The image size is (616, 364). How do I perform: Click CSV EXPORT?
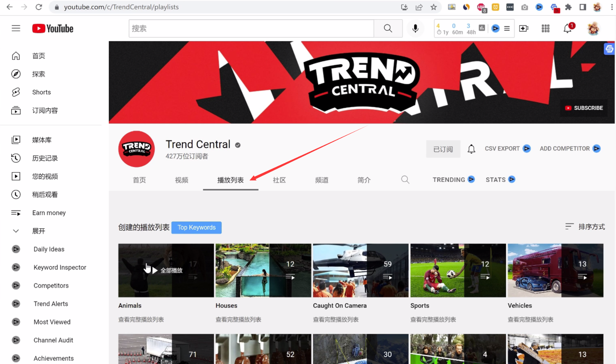pos(508,149)
